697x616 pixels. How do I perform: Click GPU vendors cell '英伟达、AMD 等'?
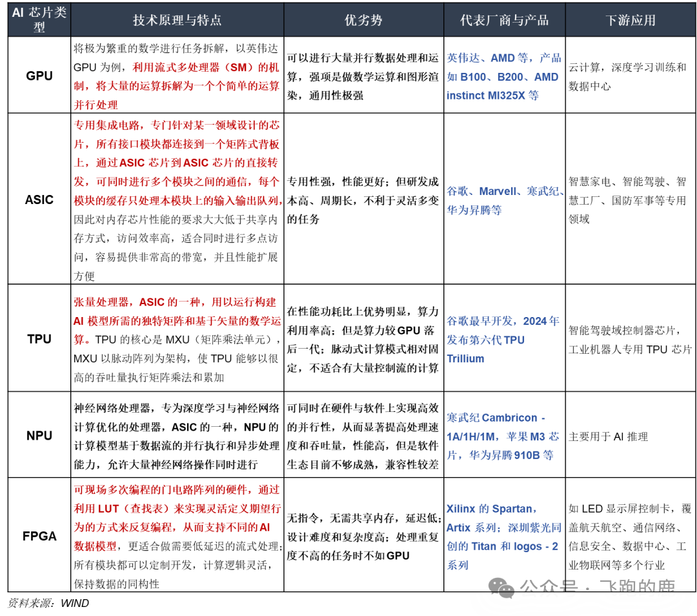487,58
